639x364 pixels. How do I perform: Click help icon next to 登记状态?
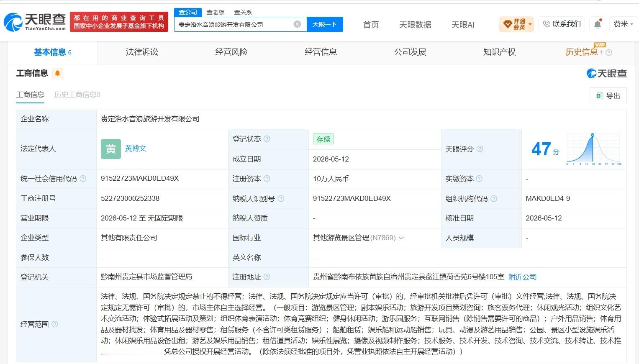[x=267, y=139]
